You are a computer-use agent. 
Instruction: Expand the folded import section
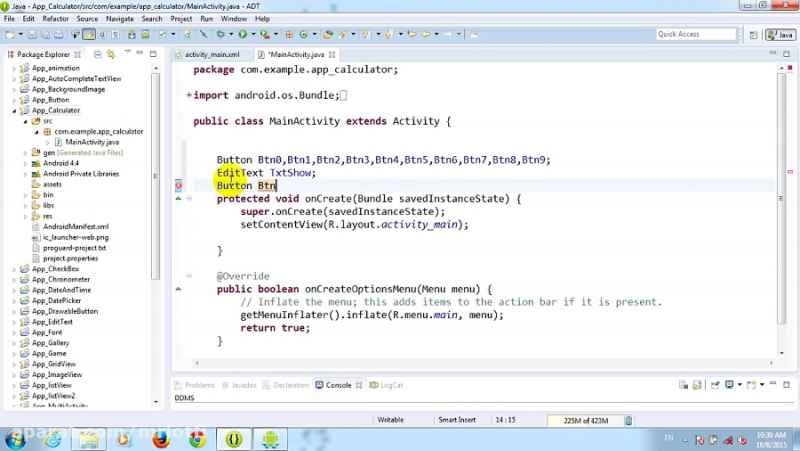pos(189,95)
